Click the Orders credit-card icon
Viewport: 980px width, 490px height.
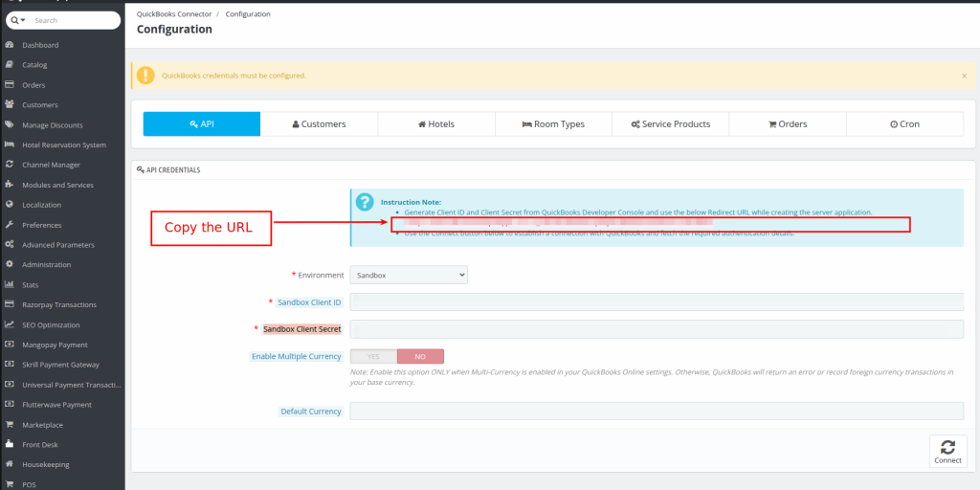tap(10, 85)
